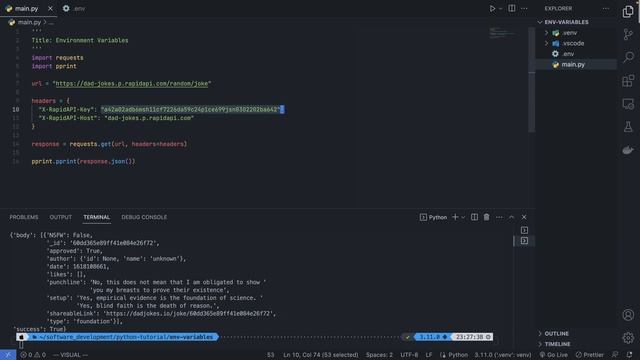The height and width of the screenshot is (360, 640).
Task: Select the first terminal instance icon
Action: pos(524,230)
